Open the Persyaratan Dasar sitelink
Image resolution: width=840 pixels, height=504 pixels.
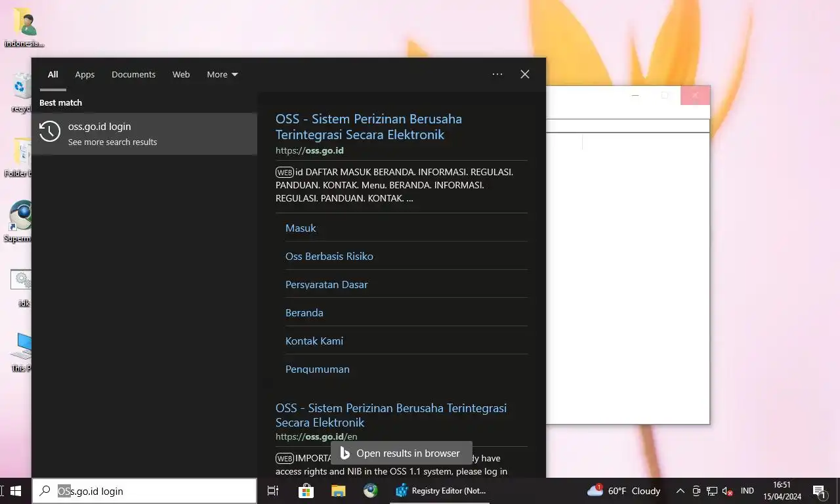coord(326,284)
